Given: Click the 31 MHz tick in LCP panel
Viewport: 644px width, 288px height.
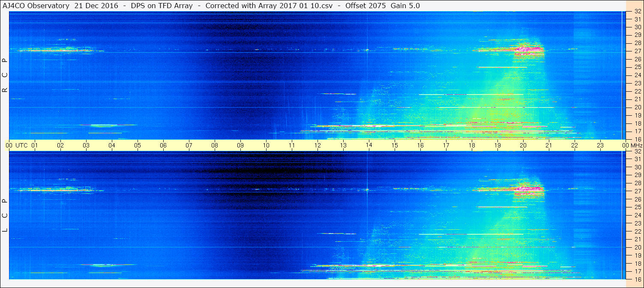Looking at the screenshot, I should pos(637,159).
